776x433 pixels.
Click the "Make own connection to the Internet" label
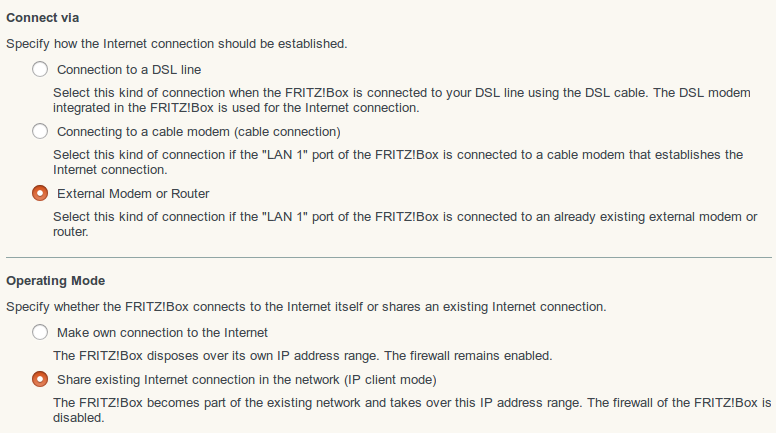[162, 332]
